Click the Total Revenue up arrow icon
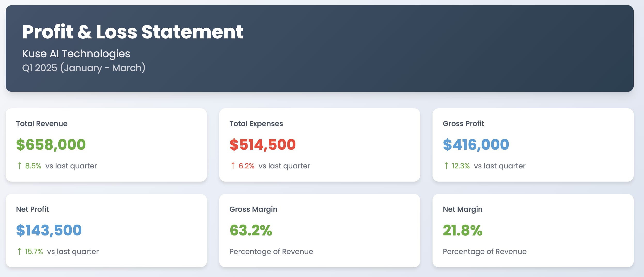 pos(19,166)
